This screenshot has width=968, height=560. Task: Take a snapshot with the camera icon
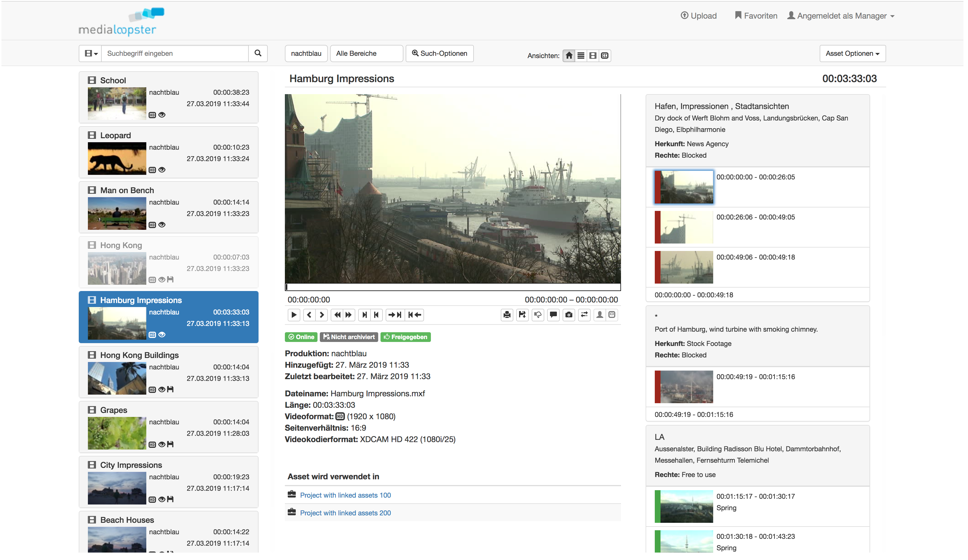569,315
